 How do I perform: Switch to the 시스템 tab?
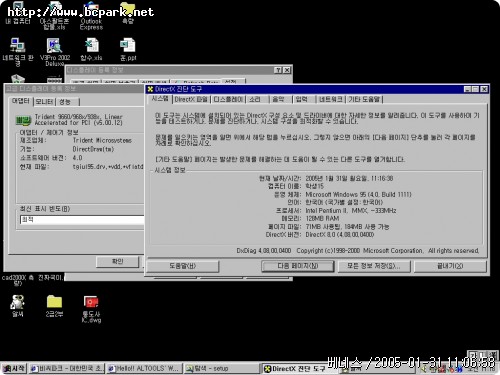(x=160, y=99)
